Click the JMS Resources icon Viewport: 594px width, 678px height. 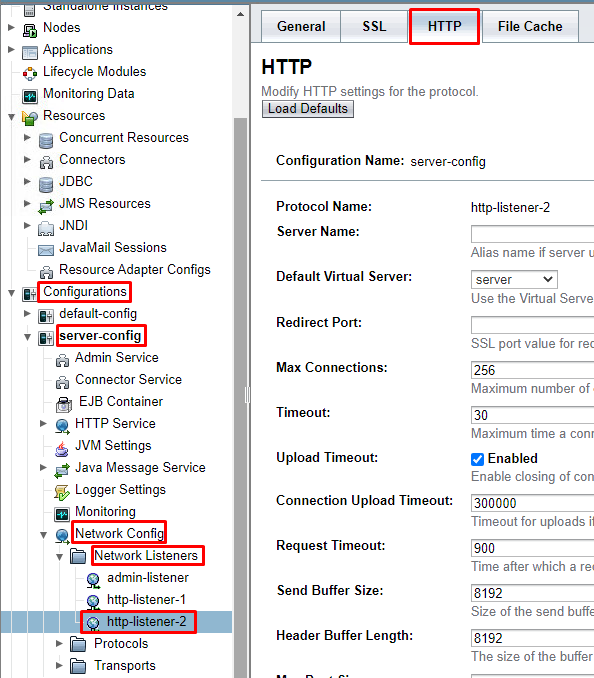pos(46,206)
